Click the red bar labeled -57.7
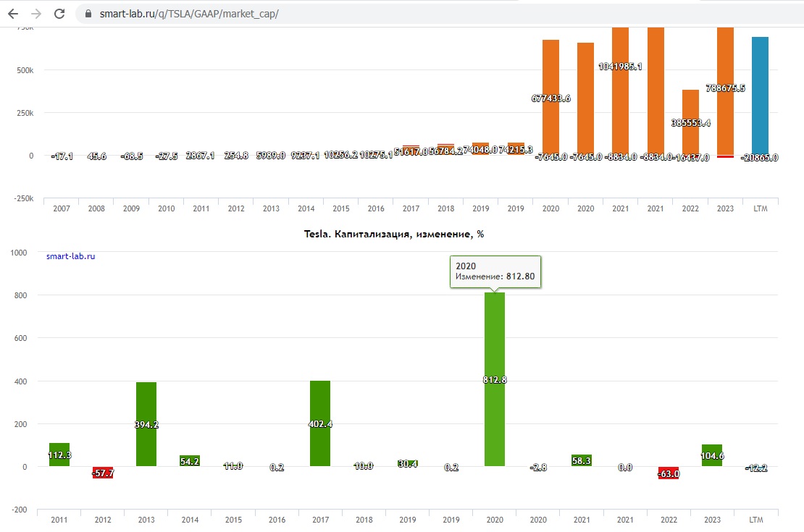804x532 pixels. tap(103, 473)
